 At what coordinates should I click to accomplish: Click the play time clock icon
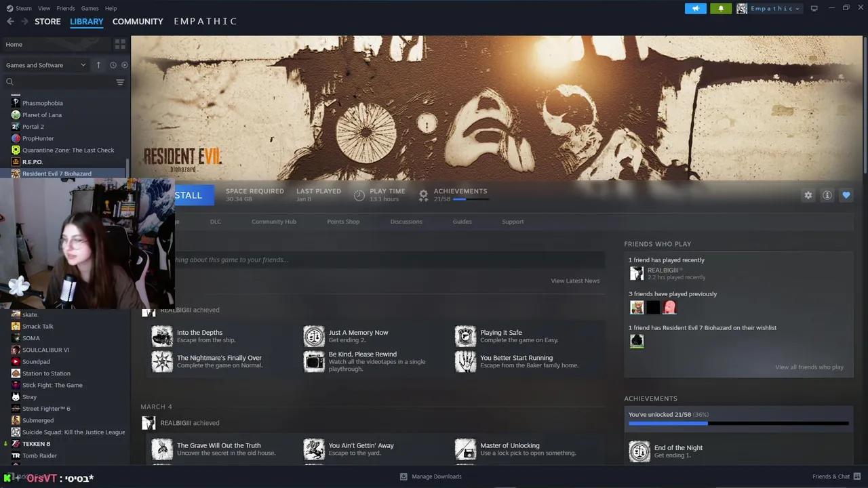(359, 195)
